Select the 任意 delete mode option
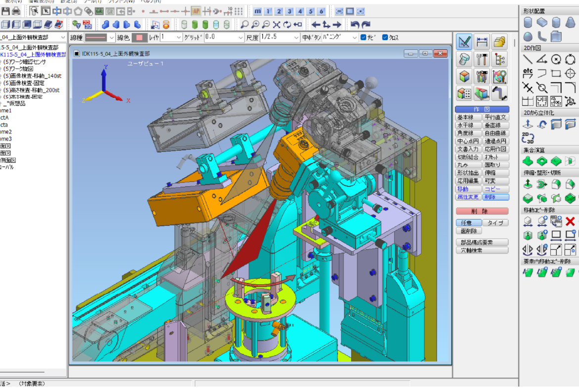 click(468, 223)
